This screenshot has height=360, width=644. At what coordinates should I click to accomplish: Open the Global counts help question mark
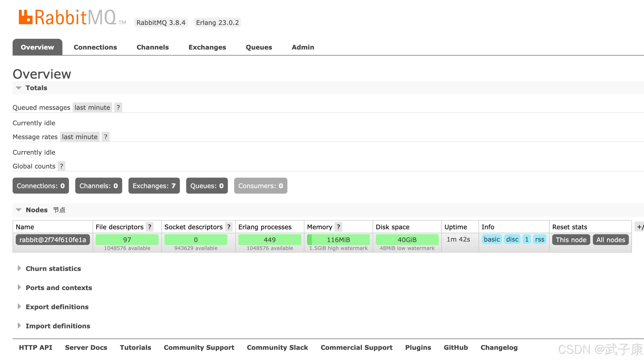[x=61, y=166]
